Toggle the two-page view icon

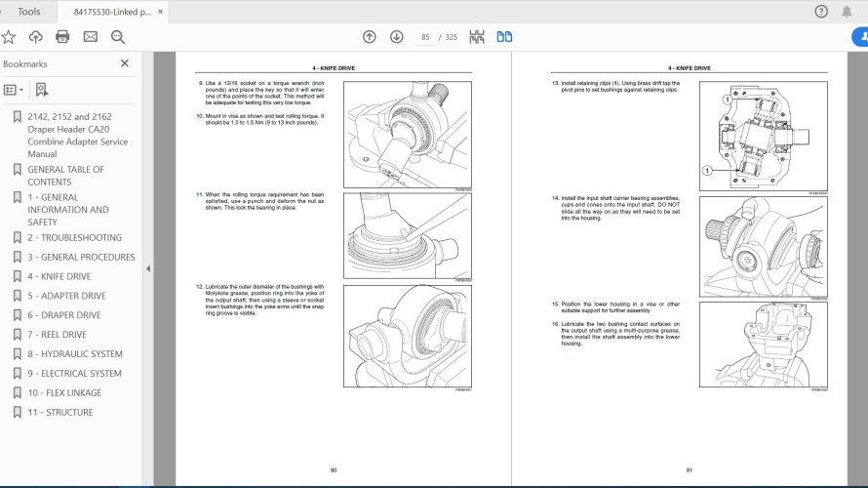pyautogui.click(x=504, y=37)
